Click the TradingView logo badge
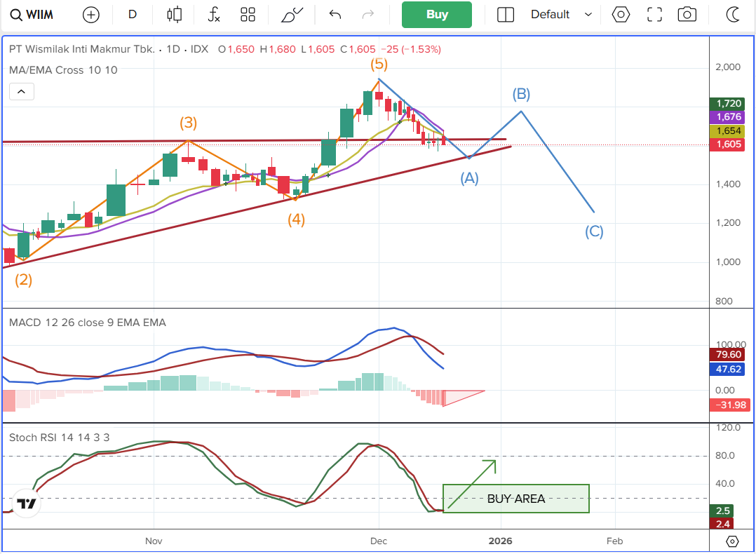Image resolution: width=756 pixels, height=554 pixels. 26,504
